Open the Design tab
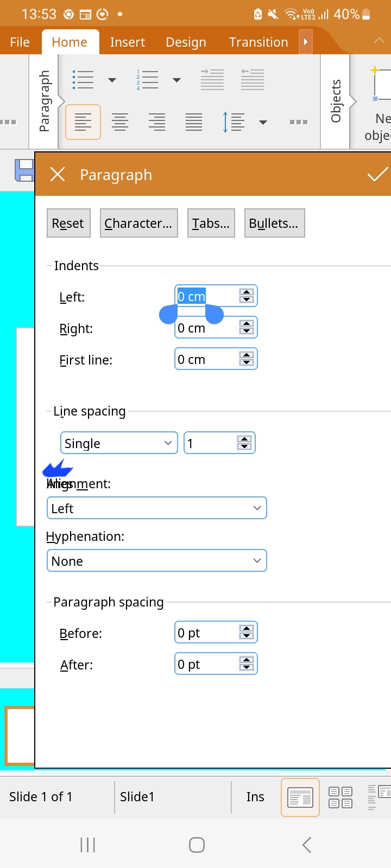This screenshot has width=391, height=868. coord(186,42)
